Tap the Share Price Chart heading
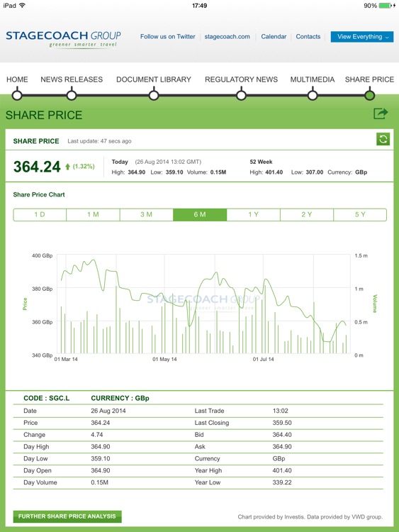 point(39,195)
